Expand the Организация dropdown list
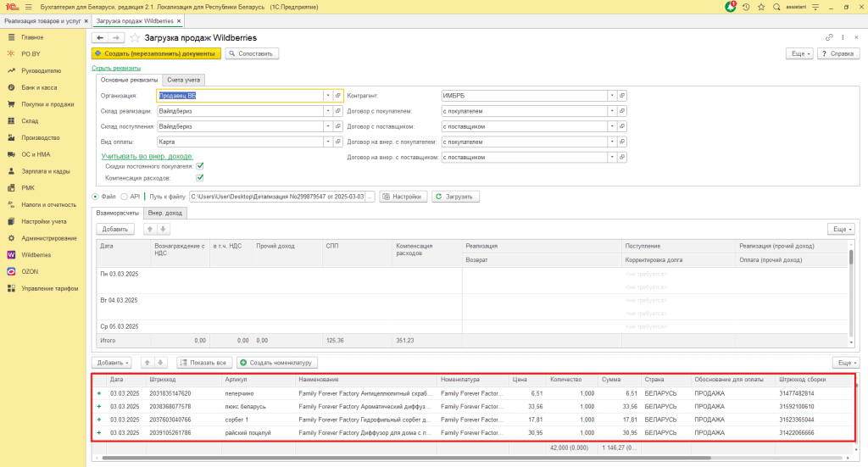This screenshot has width=868, height=467. 327,96
